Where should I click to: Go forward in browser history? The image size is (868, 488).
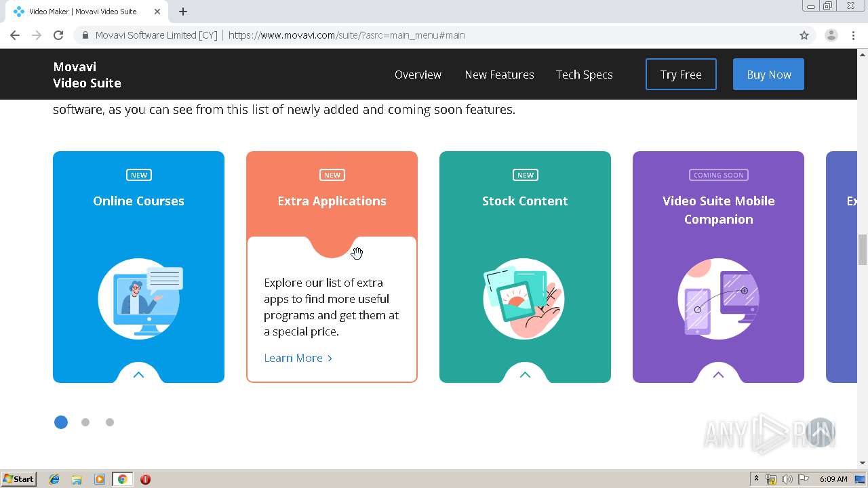(x=37, y=35)
